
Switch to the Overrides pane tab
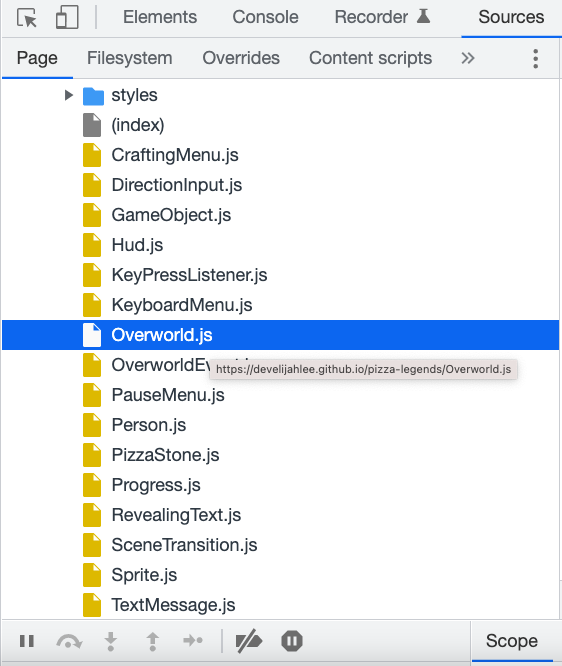pos(241,58)
